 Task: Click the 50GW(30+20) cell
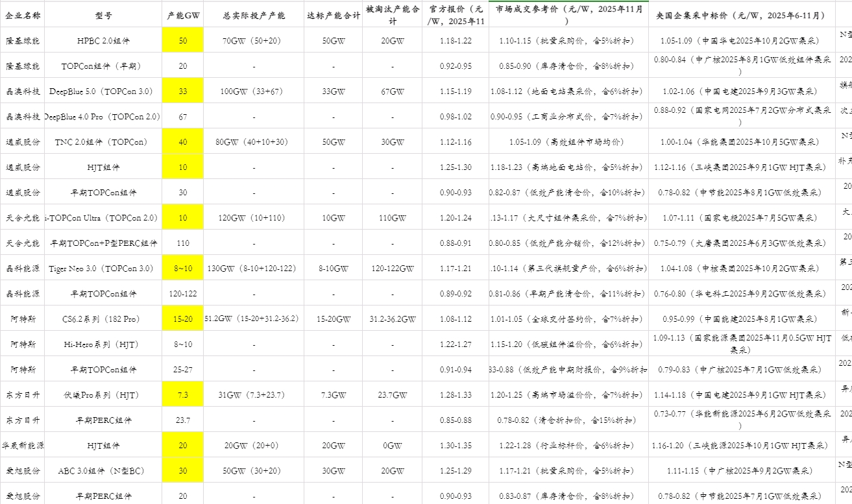[x=254, y=470]
